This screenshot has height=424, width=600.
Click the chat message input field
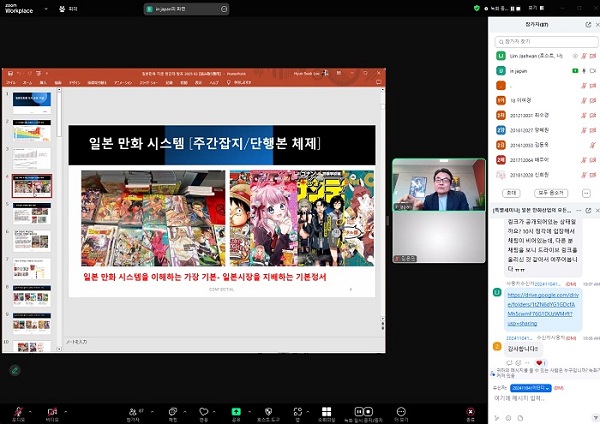pos(543,398)
